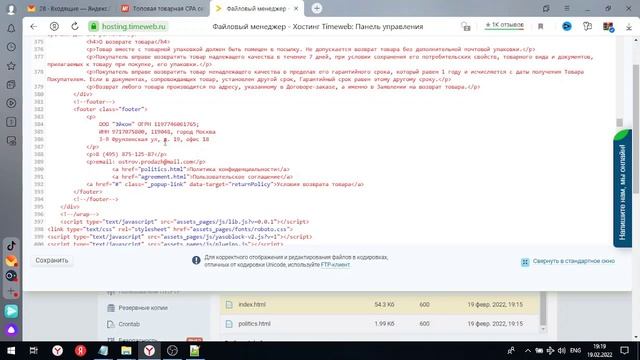Click the page vertical scrollbar on right edge
The height and width of the screenshot is (360, 640).
click(636, 129)
